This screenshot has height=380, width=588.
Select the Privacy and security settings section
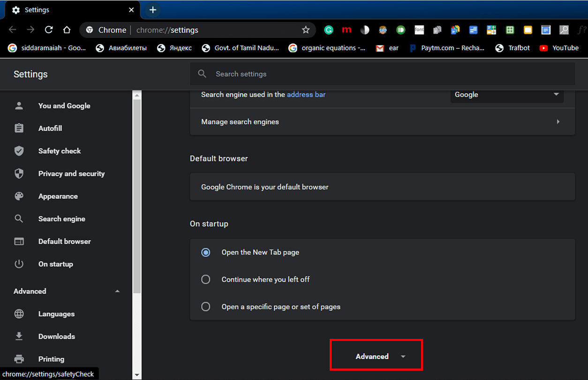[x=71, y=173]
